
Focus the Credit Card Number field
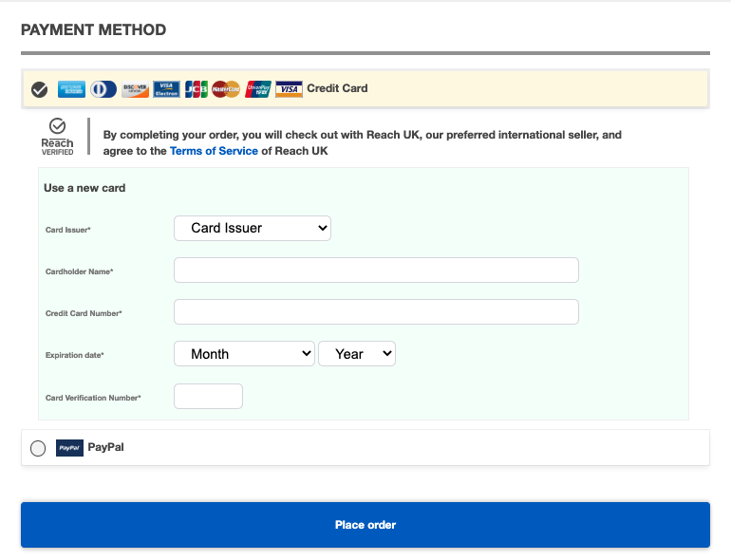pos(376,312)
